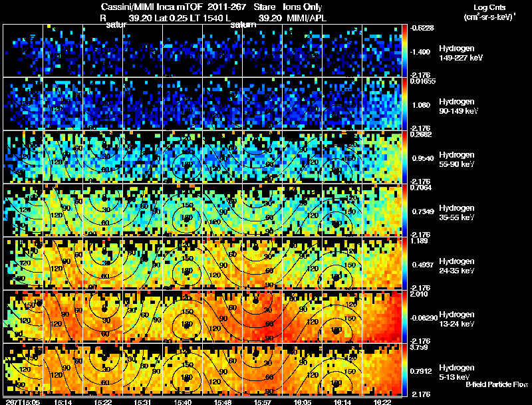Click the '267T15:05' time axis label
Image resolution: width=532 pixels, height=405 pixels.
click(23, 402)
